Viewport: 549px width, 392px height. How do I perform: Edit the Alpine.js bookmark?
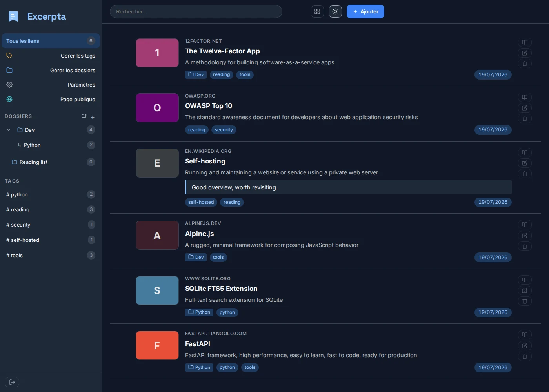click(525, 236)
